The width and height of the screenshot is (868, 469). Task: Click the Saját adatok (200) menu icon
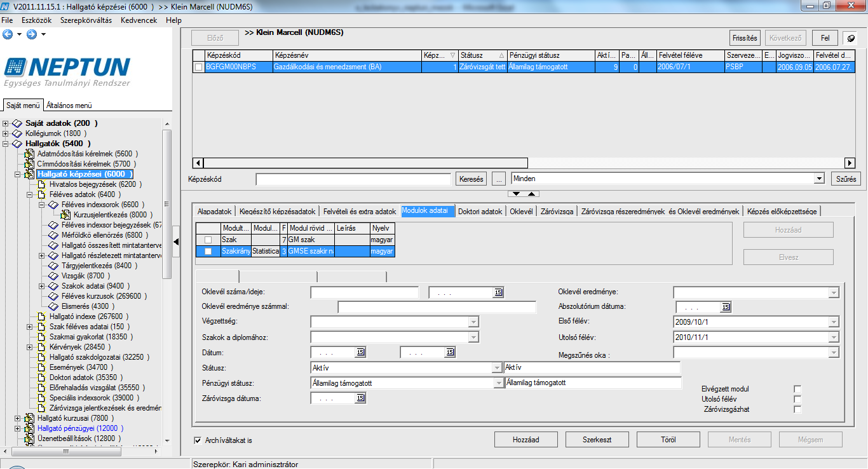pyautogui.click(x=18, y=123)
